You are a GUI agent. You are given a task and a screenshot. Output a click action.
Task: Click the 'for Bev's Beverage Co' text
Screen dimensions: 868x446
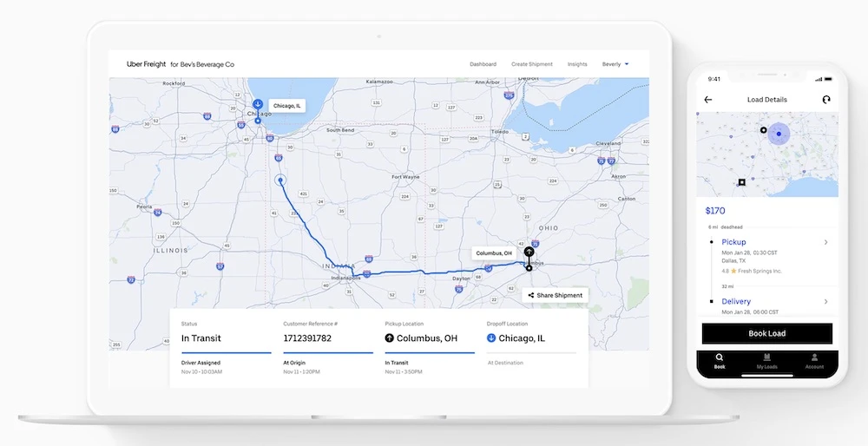pos(202,65)
